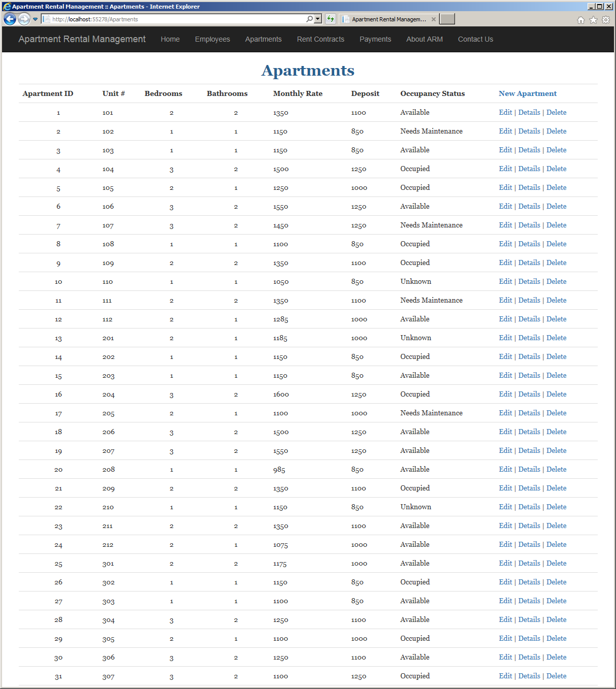View Details for unit 305
The width and height of the screenshot is (616, 689).
529,638
